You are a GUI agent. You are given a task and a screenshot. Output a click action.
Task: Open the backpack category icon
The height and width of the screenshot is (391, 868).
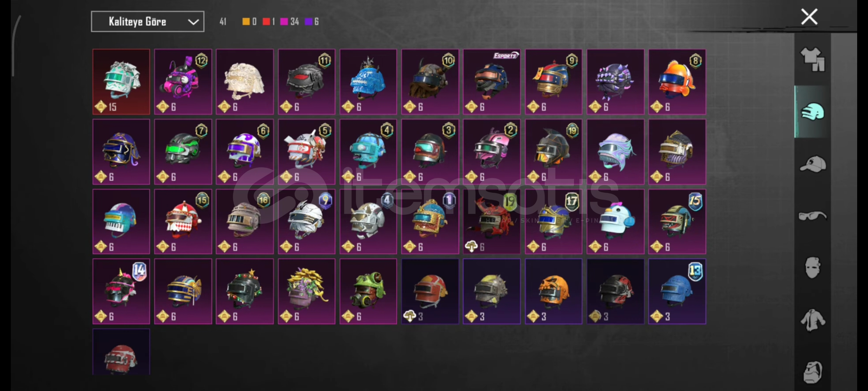pos(812,372)
